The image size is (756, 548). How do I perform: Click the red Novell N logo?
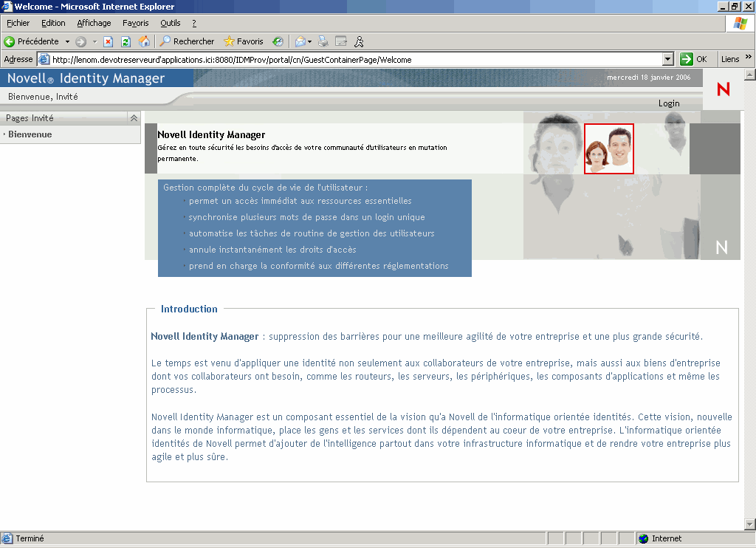[x=723, y=89]
